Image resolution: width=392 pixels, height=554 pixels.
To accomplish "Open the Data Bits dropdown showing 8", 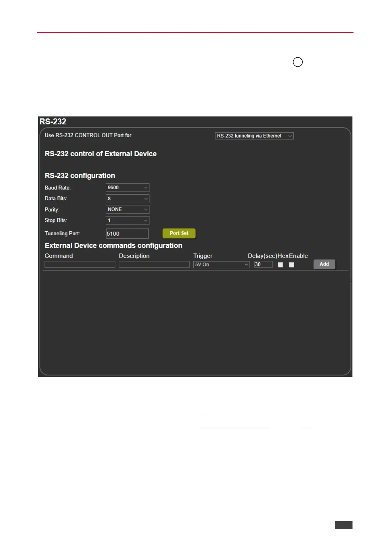I will coord(127,199).
